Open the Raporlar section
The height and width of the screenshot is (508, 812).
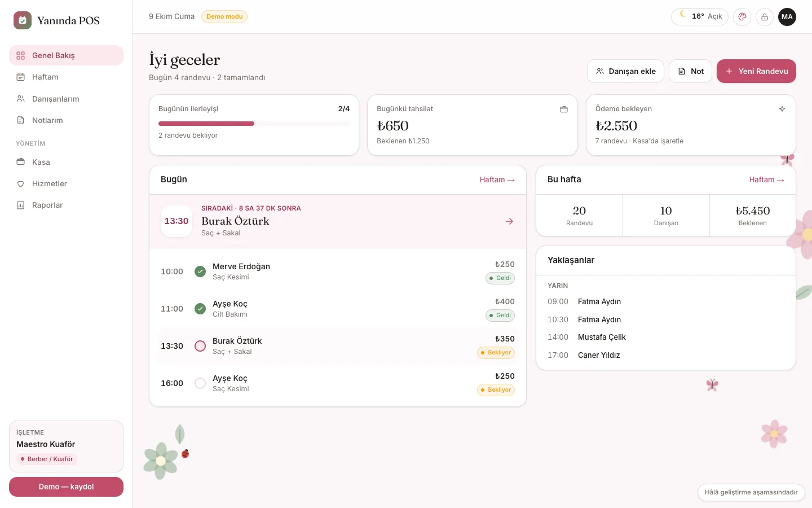[x=66, y=205]
